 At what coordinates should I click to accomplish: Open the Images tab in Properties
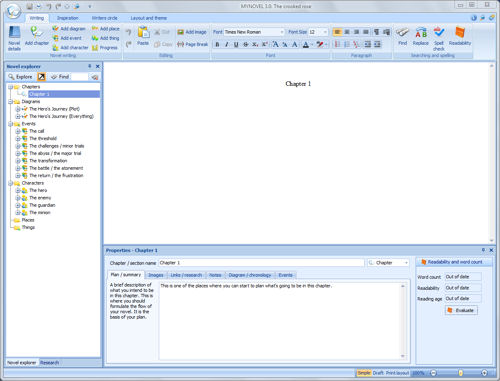(x=156, y=275)
